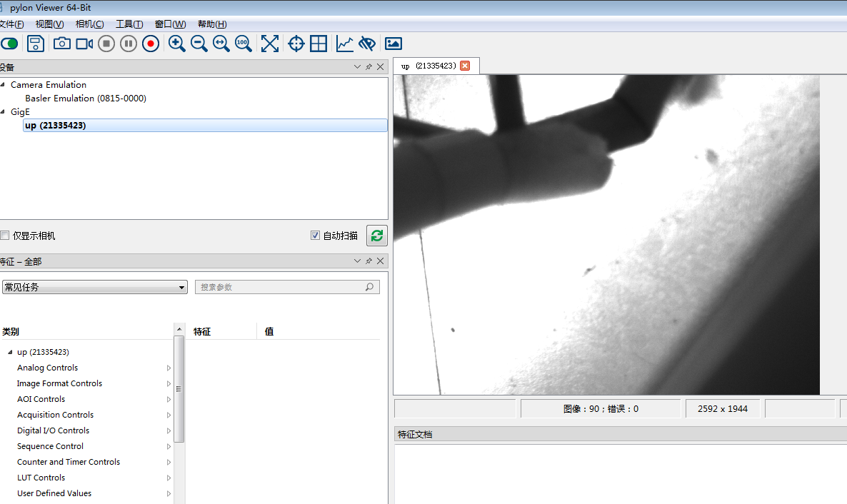847x504 pixels.
Task: Open the histogram line chart tool
Action: [345, 44]
